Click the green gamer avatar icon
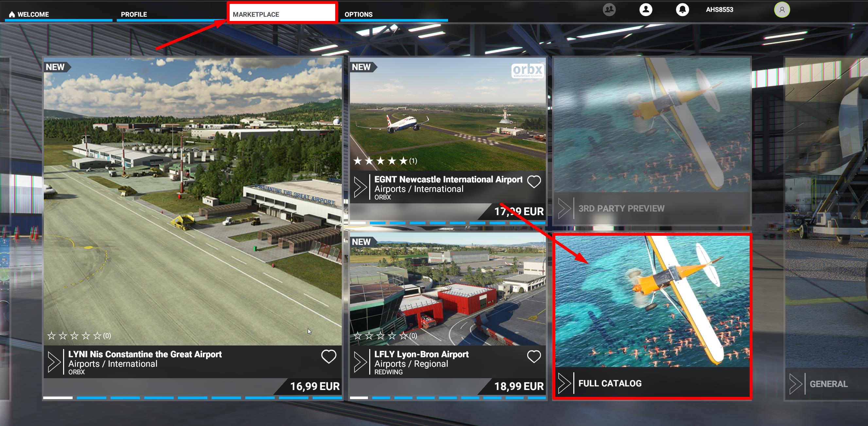The width and height of the screenshot is (868, 426). click(x=782, y=10)
